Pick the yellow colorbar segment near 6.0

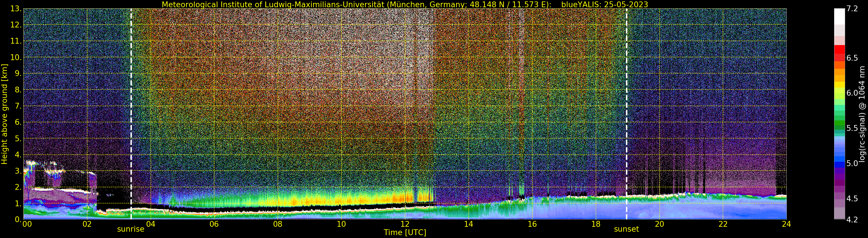click(839, 85)
